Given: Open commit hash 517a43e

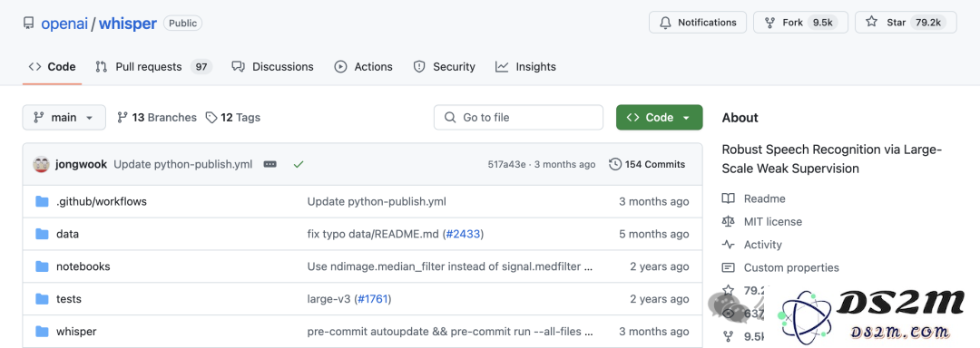Looking at the screenshot, I should click(x=507, y=165).
